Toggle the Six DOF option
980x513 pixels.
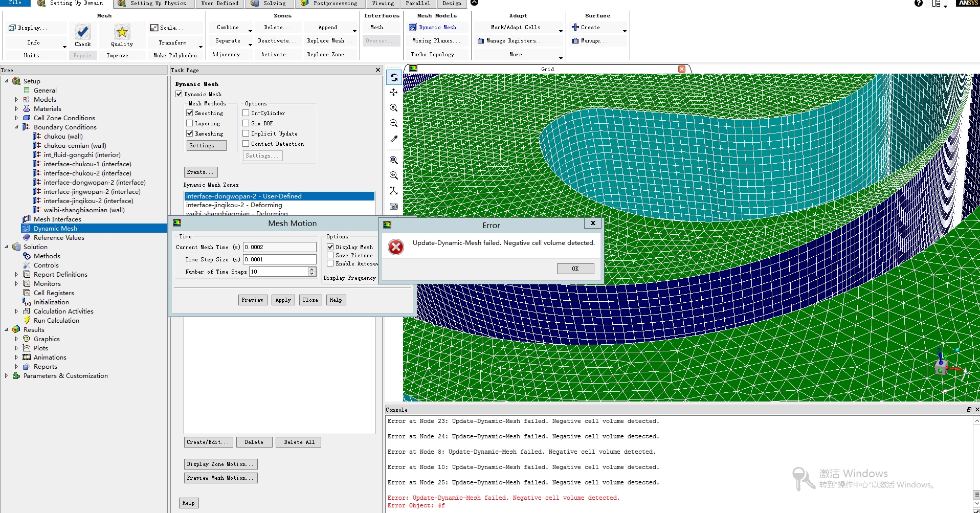click(x=246, y=123)
